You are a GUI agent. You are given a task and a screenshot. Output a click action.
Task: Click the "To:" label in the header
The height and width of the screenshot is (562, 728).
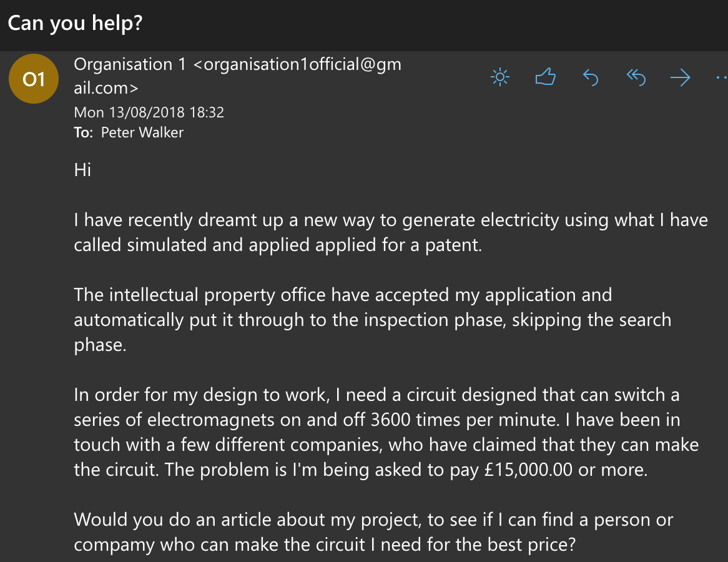pyautogui.click(x=84, y=132)
